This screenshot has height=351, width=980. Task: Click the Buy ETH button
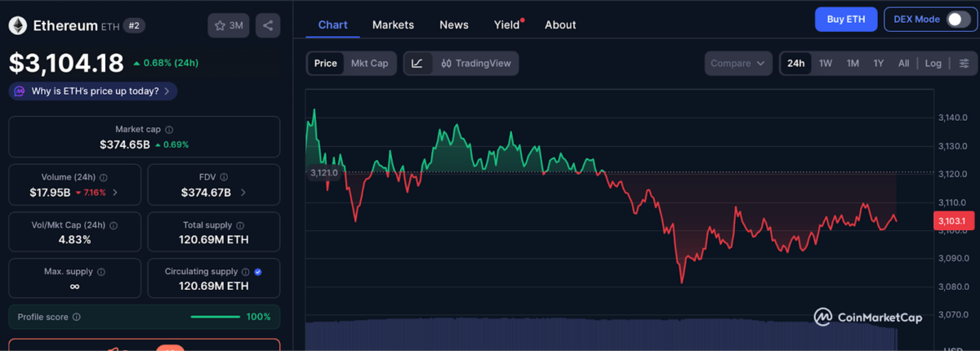tap(846, 19)
